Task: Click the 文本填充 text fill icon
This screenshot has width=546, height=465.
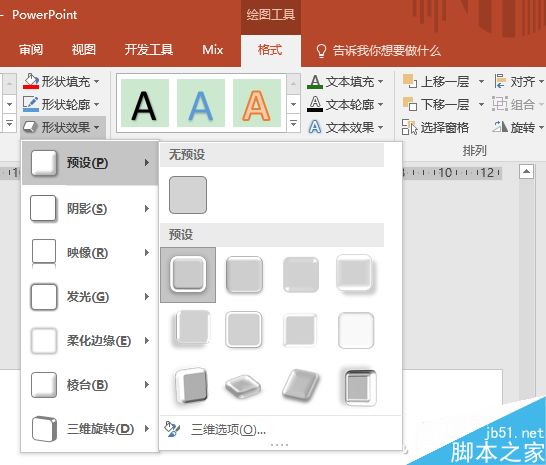Action: pos(315,82)
